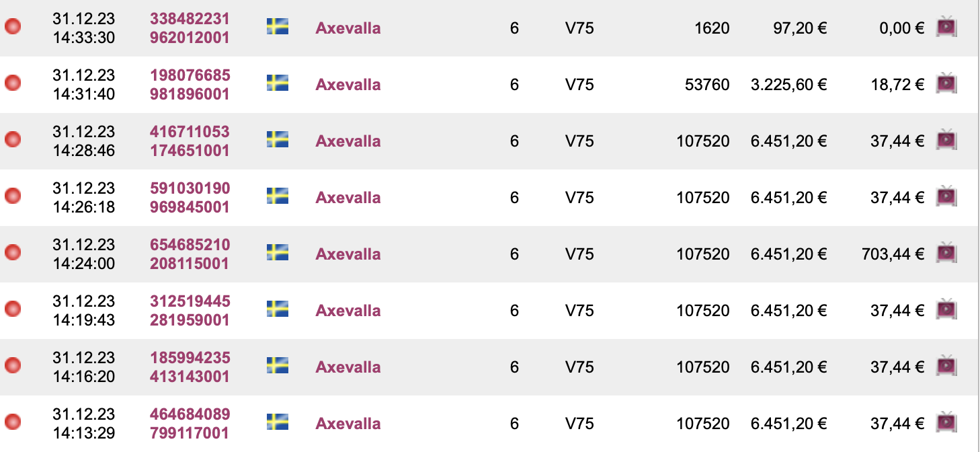
Task: Click Axevalla link in 14:26:18 row
Action: (x=348, y=198)
